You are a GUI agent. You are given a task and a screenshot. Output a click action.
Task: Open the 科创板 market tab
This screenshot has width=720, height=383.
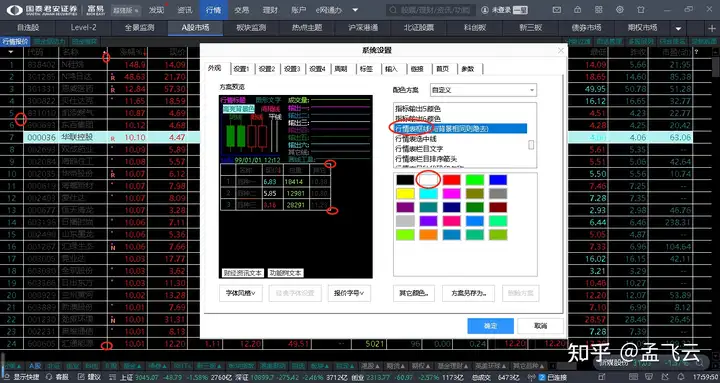[x=475, y=28]
